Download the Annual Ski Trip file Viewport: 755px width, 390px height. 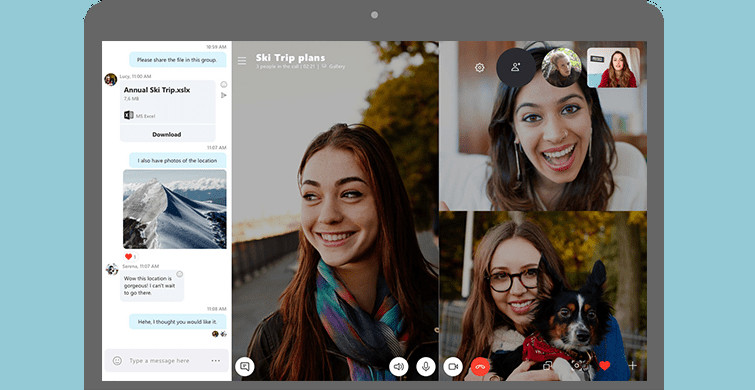click(167, 134)
